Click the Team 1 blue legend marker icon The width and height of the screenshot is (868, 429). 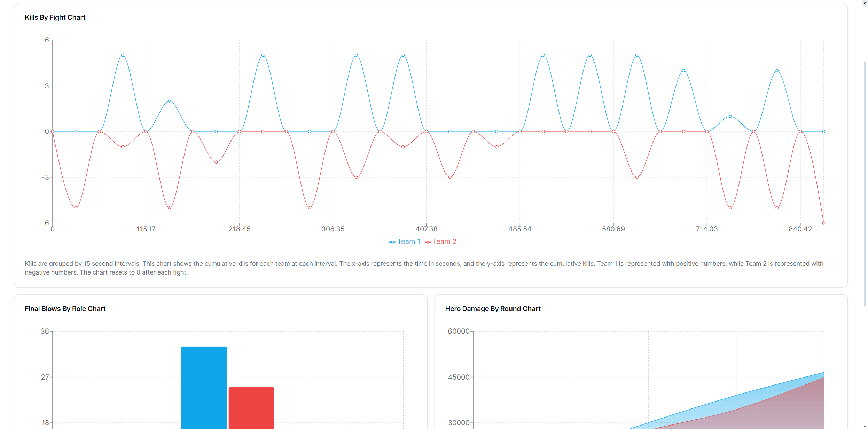pos(392,242)
